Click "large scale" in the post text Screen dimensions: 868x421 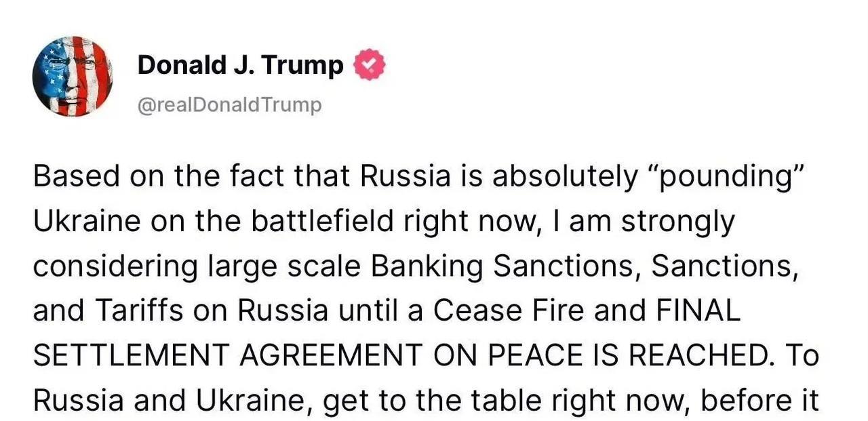[279, 268]
